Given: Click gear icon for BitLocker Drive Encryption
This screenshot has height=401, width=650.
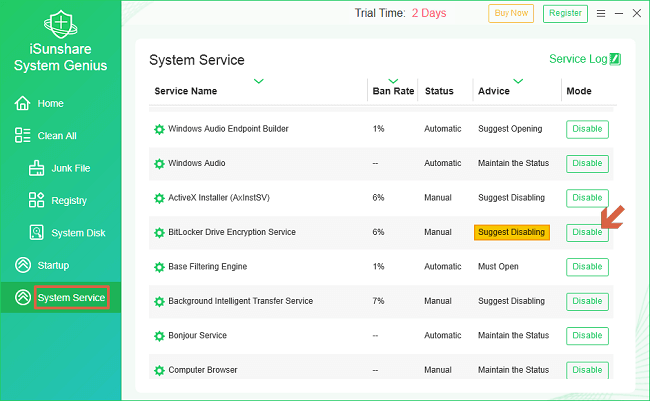Looking at the screenshot, I should pos(159,233).
